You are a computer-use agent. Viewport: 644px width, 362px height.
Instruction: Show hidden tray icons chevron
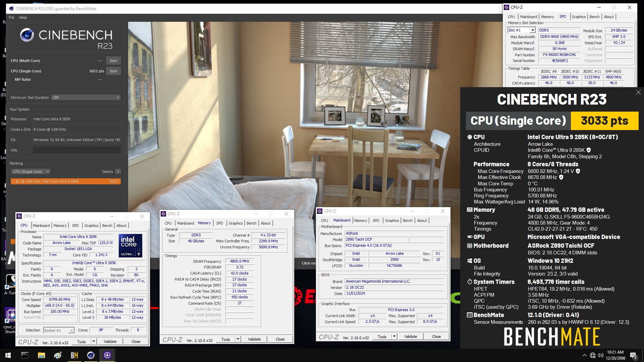585,355
